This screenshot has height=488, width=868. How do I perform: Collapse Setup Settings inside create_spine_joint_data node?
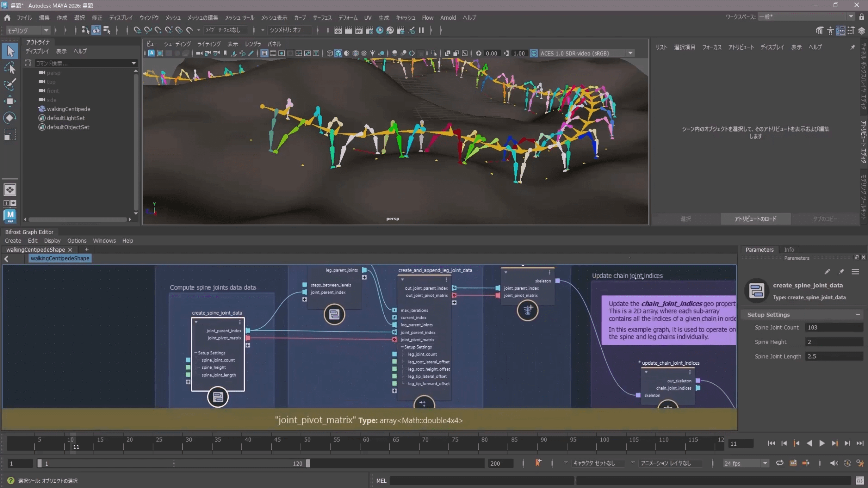196,353
